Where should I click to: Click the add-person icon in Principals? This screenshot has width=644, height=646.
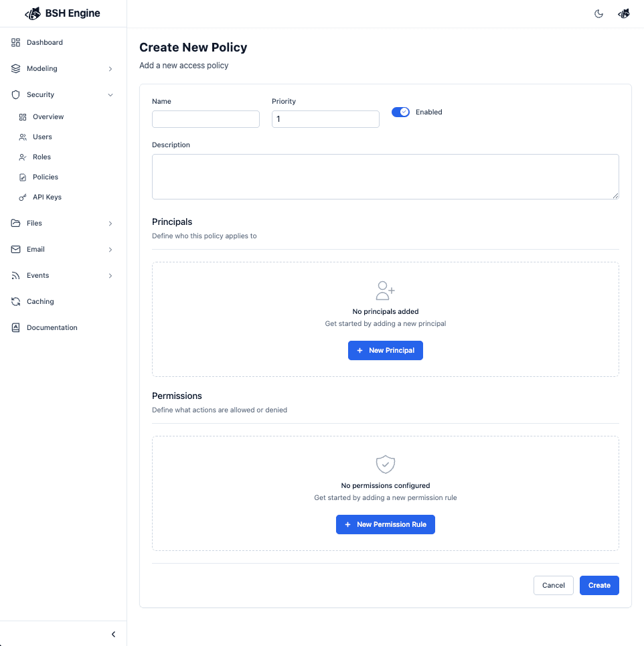[x=385, y=291]
